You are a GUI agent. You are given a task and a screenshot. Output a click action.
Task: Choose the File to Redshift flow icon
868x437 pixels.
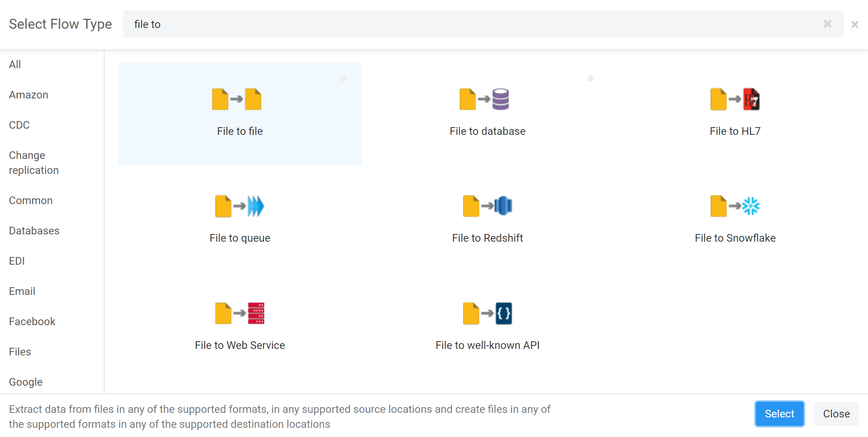(x=487, y=206)
